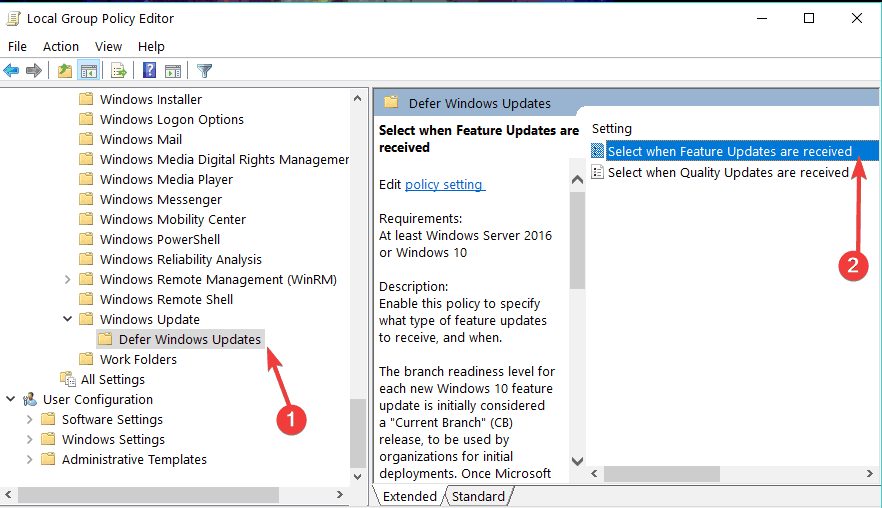Screen dimensions: 882x508
Task: Expand the Administrative Templates node
Action: (29, 459)
